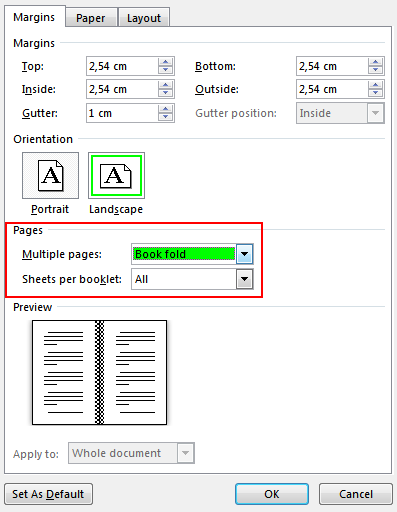Increase the Outside margin with up arrow
Image resolution: width=397 pixels, height=512 pixels.
pyautogui.click(x=375, y=85)
